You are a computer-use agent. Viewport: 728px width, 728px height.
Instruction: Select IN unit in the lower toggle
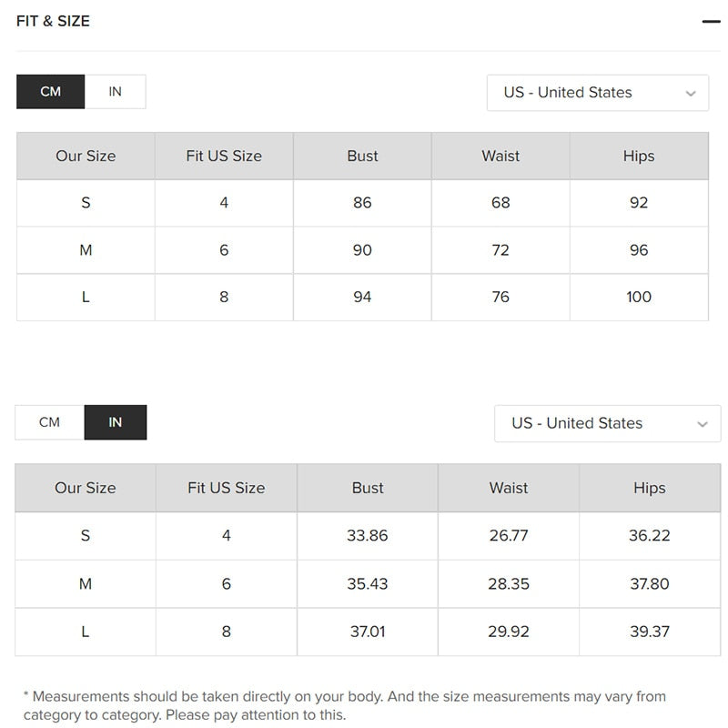pos(115,422)
